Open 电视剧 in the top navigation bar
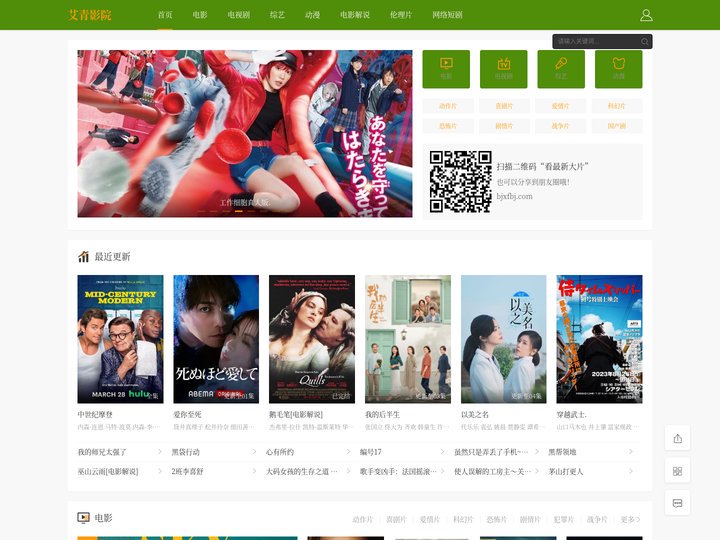The width and height of the screenshot is (720, 540). coord(239,15)
